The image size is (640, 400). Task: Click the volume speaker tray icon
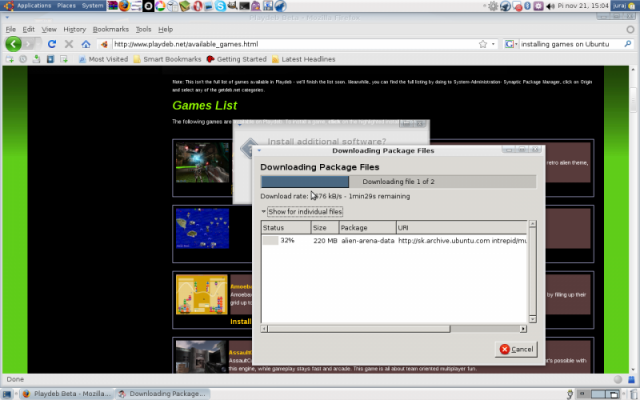pyautogui.click(x=551, y=6)
